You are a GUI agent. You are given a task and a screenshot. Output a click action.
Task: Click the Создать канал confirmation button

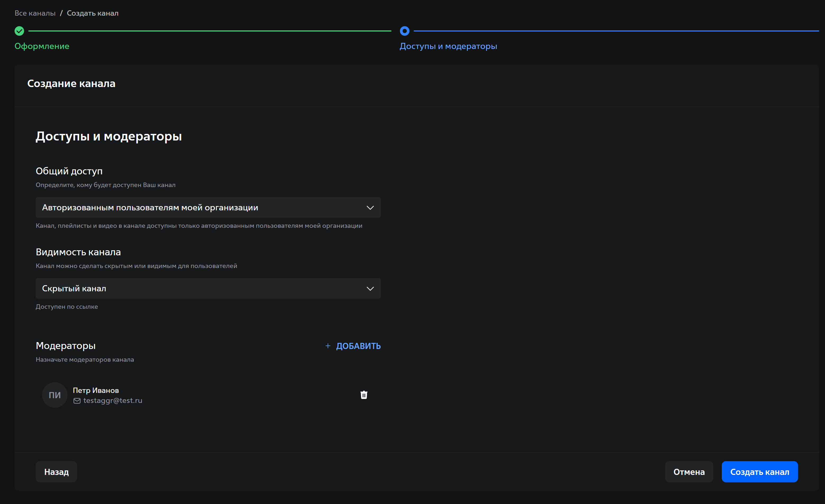[759, 471]
